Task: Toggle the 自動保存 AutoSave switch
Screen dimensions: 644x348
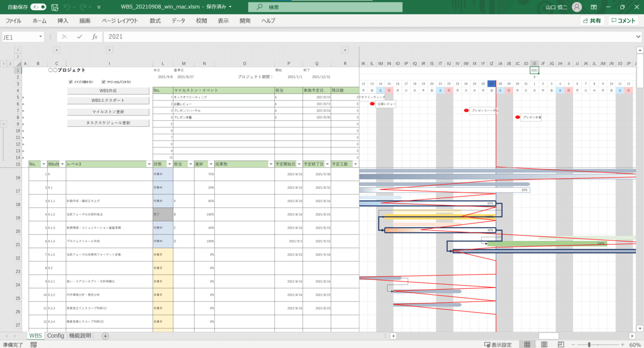Action: coord(38,7)
